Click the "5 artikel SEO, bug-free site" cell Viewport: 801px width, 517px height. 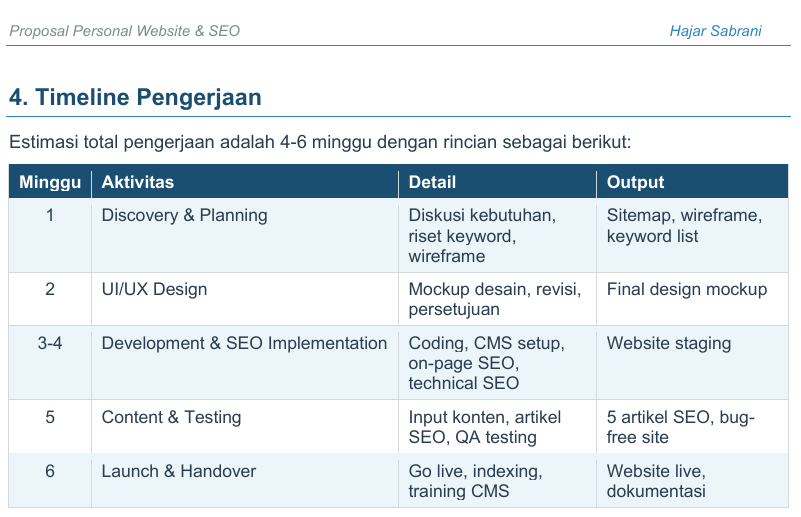point(680,427)
